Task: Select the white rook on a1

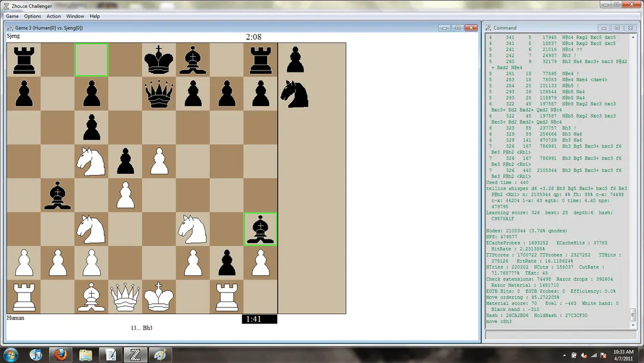Action: [x=24, y=297]
